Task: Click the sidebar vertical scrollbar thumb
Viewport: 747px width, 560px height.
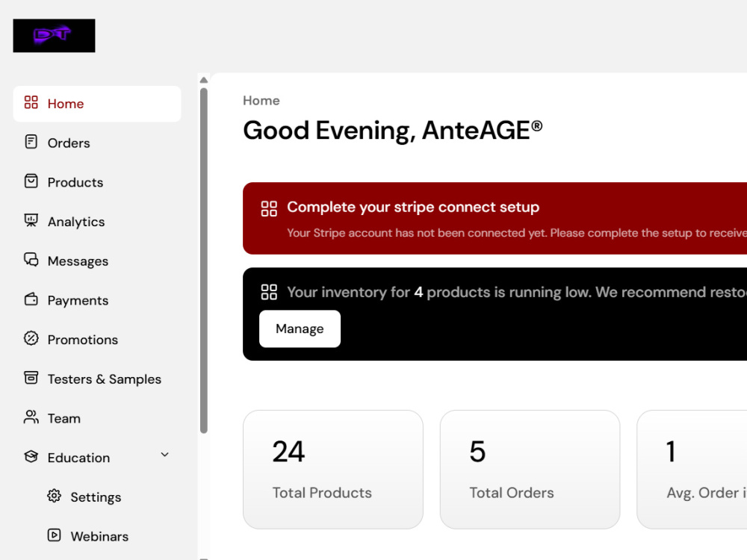Action: click(x=204, y=261)
